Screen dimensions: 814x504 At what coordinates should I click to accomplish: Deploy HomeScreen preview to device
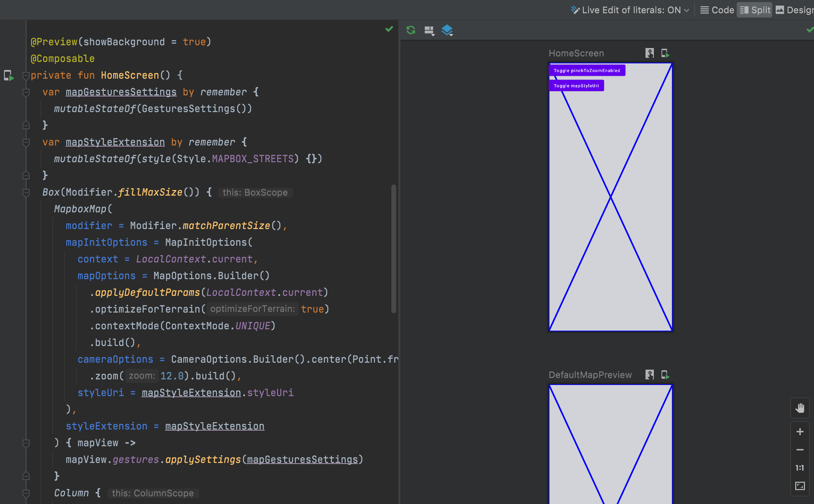tap(665, 53)
